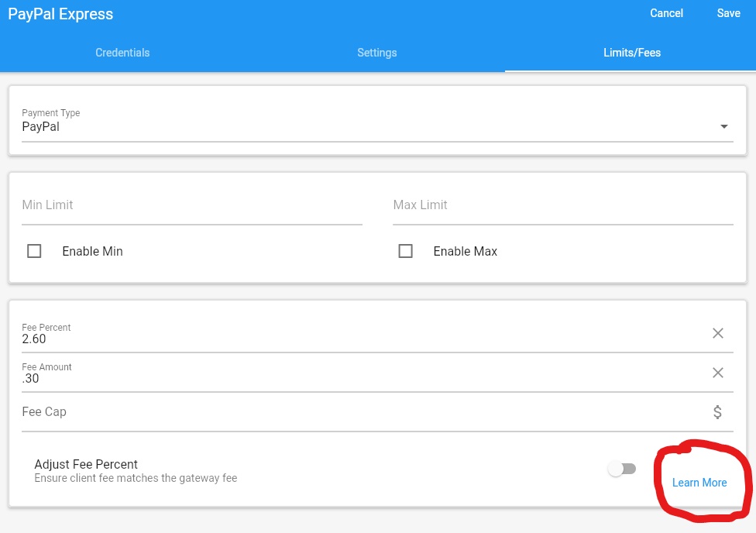
Task: Focus the Min Limit input field
Action: [x=192, y=206]
